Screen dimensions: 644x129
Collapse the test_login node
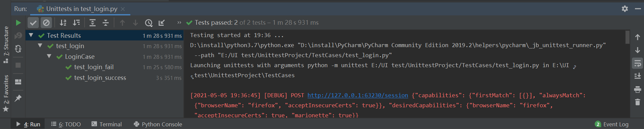click(x=40, y=45)
